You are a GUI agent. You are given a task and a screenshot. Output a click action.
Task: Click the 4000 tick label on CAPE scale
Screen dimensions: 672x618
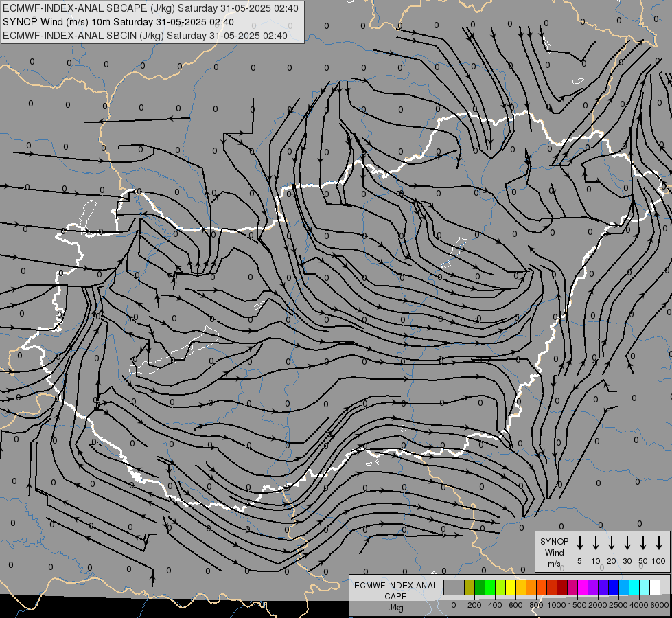pyautogui.click(x=639, y=605)
